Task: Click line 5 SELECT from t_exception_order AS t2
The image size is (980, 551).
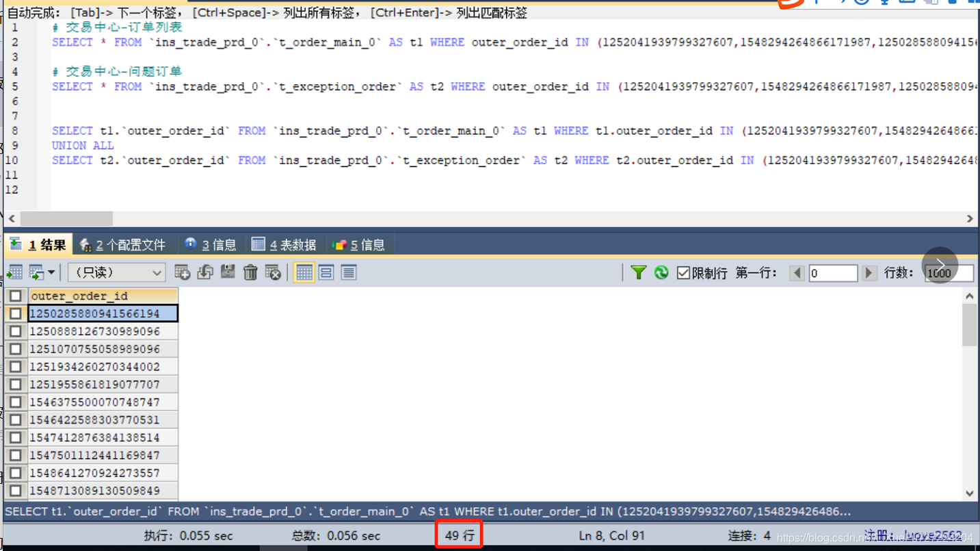Action: pyautogui.click(x=514, y=87)
